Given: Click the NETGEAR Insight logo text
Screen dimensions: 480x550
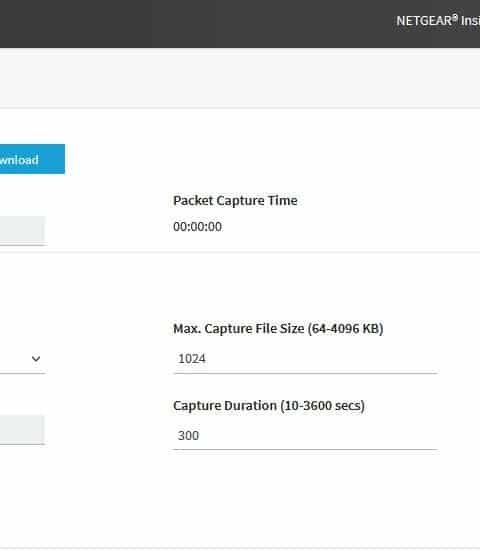Looking at the screenshot, I should point(438,21).
